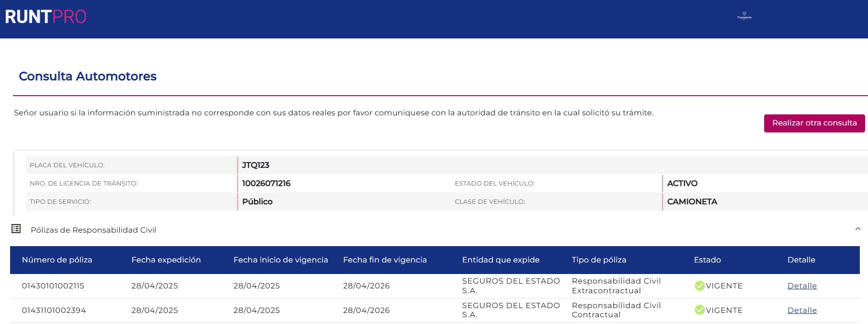Click the list icon beside Pólizas de Responsabilidad Civil
Viewport: 868px width, 324px height.
pos(16,229)
